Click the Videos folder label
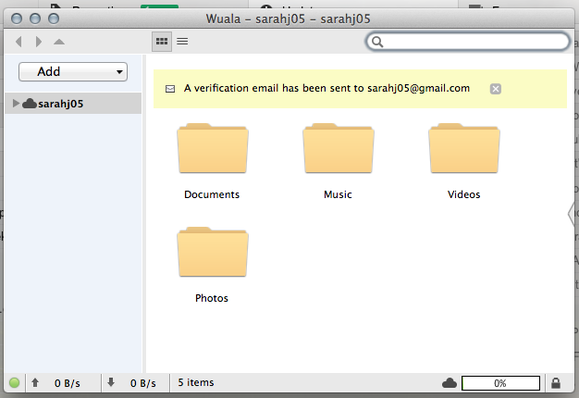The width and height of the screenshot is (579, 398). coord(464,195)
